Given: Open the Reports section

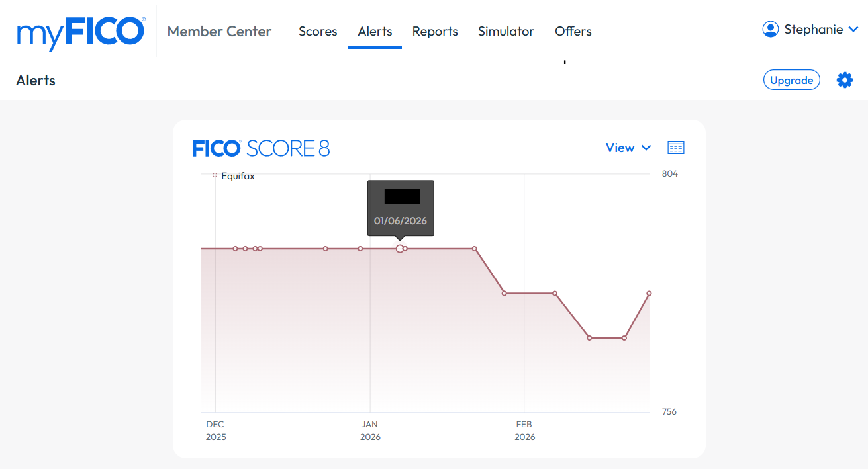Looking at the screenshot, I should point(435,31).
